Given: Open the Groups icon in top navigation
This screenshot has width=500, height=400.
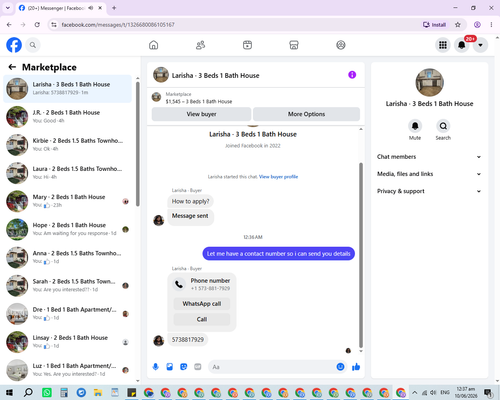Looking at the screenshot, I should pos(341,45).
